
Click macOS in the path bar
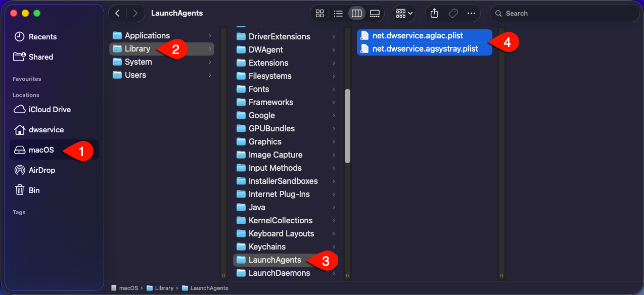tap(124, 288)
